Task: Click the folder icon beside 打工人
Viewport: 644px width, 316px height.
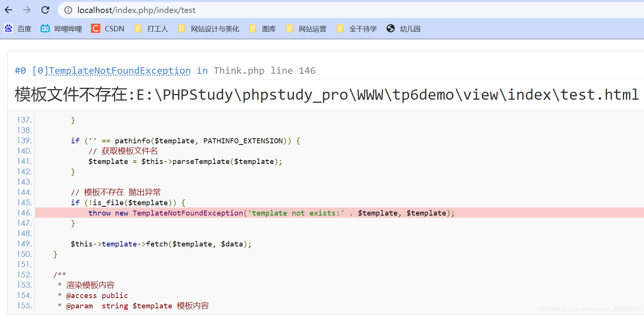Action: coord(138,28)
